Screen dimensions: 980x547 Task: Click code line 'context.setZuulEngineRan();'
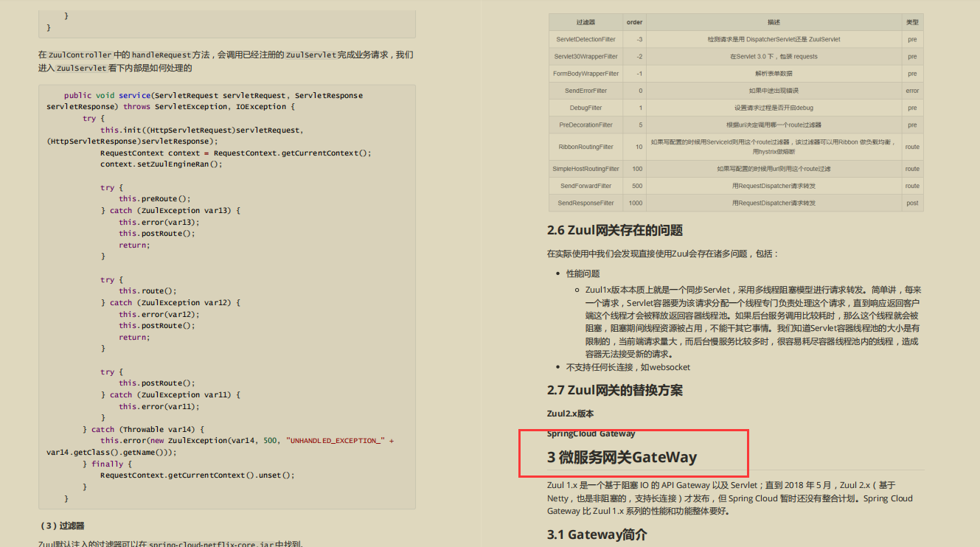coord(161,164)
